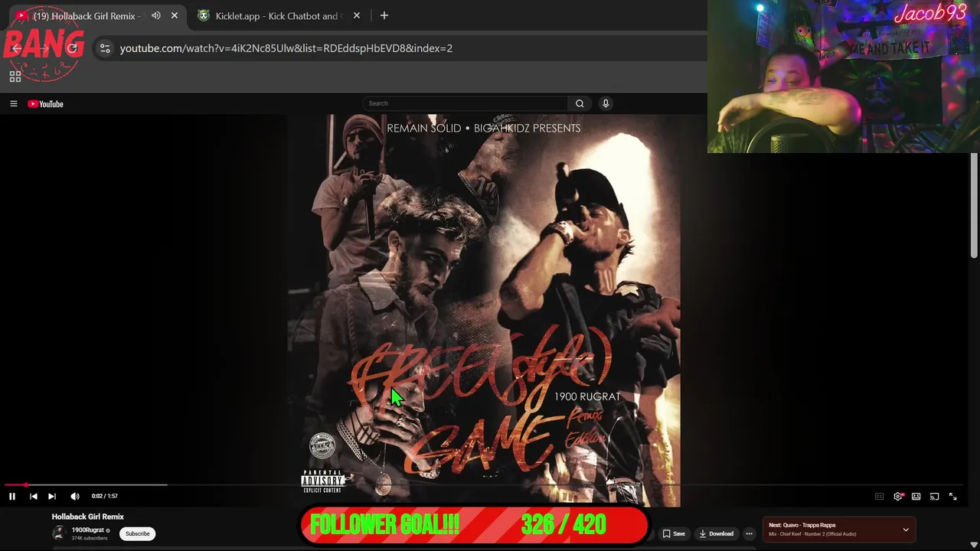Open the YouTube hamburger guide menu

[13, 103]
